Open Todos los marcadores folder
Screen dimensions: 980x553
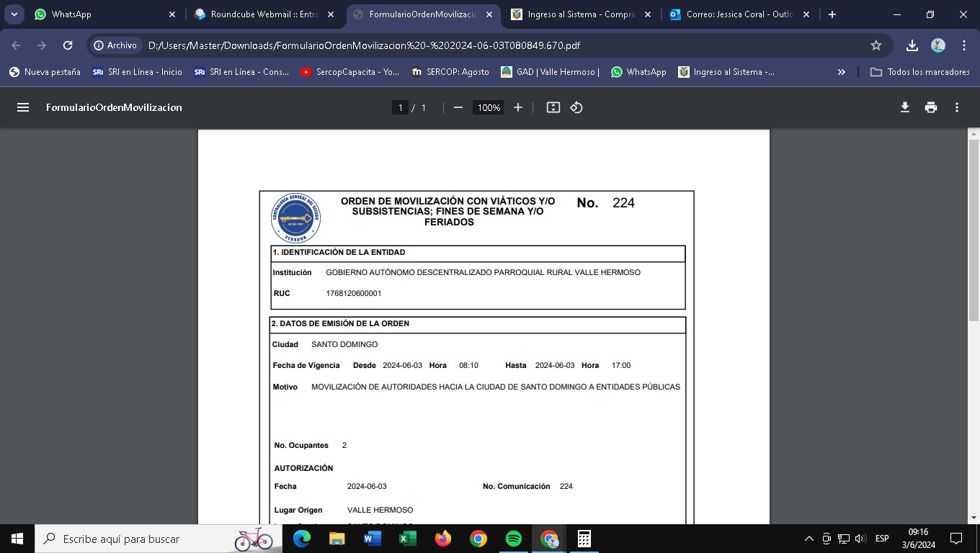pyautogui.click(x=920, y=72)
